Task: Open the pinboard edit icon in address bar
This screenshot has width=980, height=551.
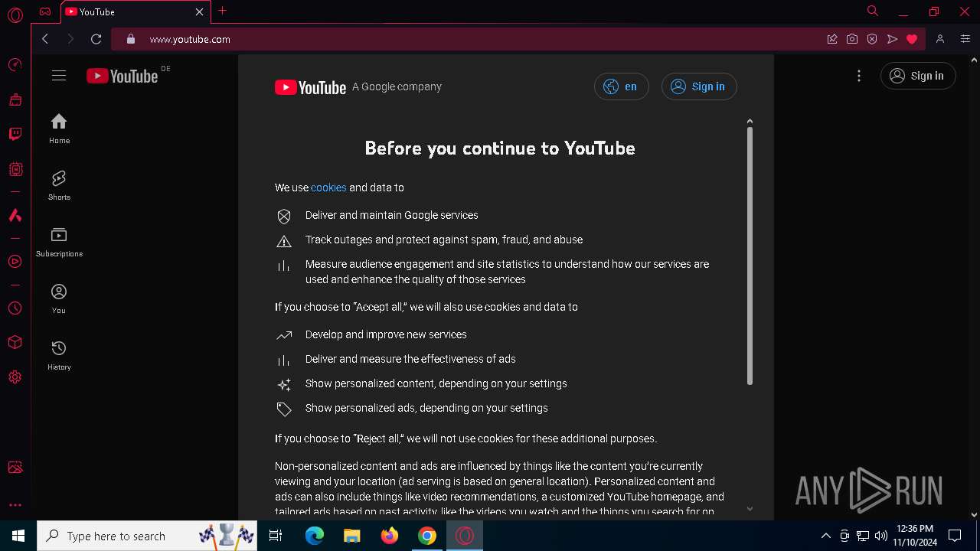Action: pyautogui.click(x=832, y=39)
